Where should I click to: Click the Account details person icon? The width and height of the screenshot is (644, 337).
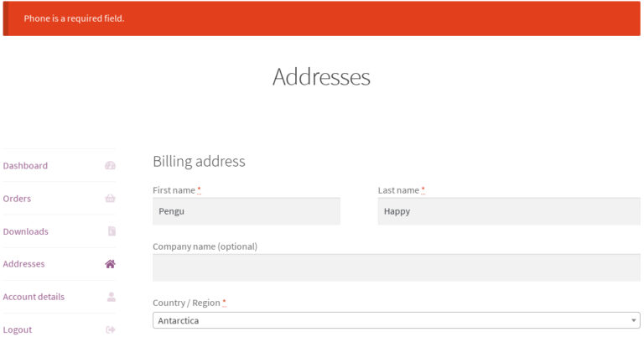(x=111, y=297)
